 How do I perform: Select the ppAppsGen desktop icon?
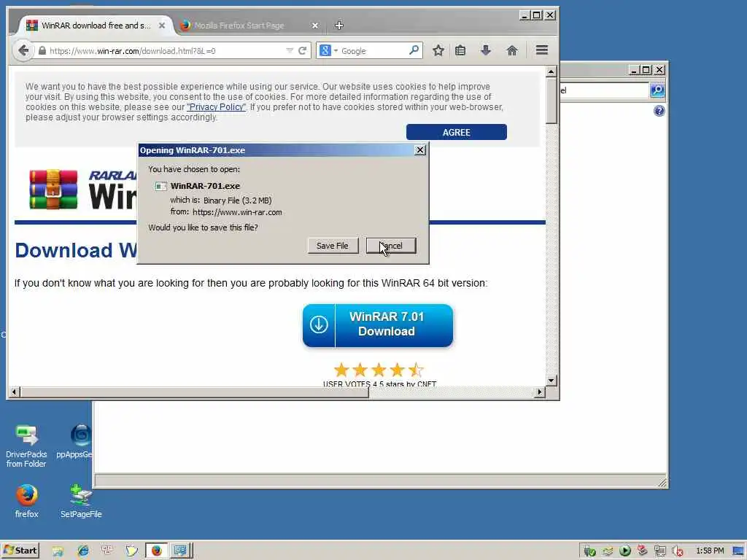coord(76,441)
